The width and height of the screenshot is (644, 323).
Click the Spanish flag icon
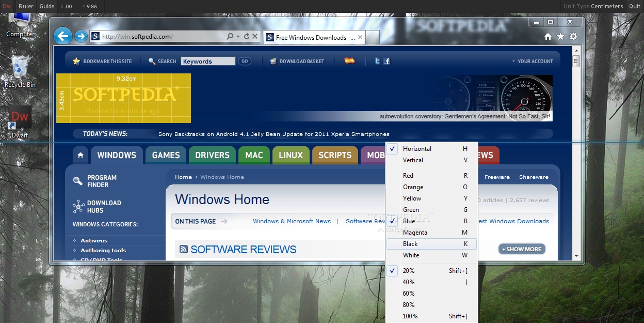point(350,61)
